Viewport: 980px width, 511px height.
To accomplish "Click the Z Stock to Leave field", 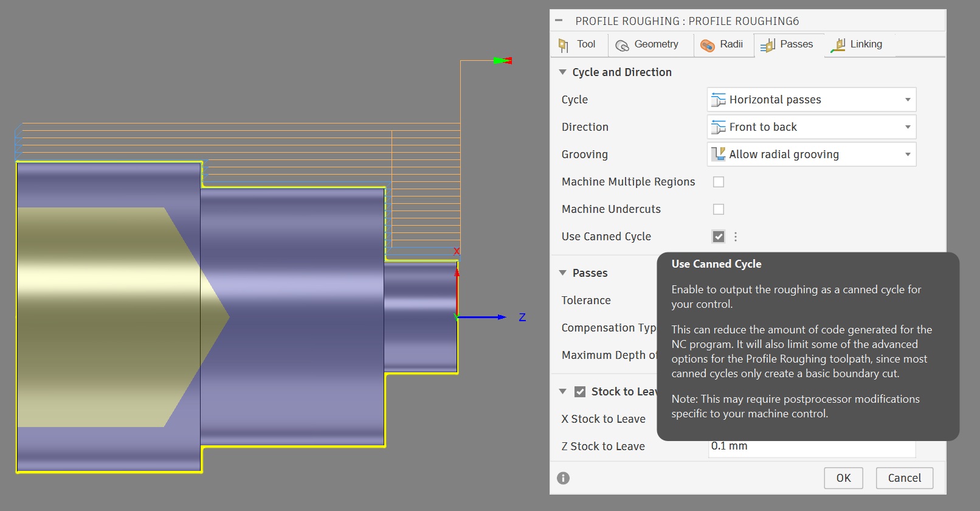I will (x=811, y=450).
